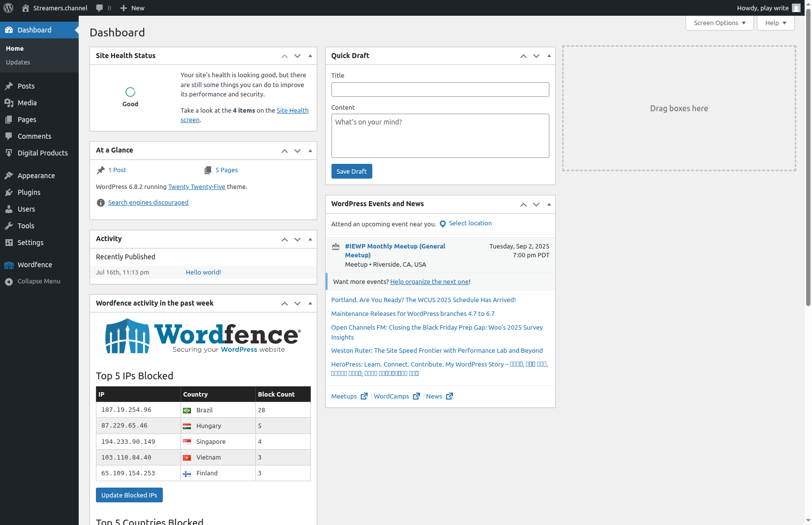Move Quick Draft widget down
Screen dimensions: 812x525
click(x=536, y=56)
